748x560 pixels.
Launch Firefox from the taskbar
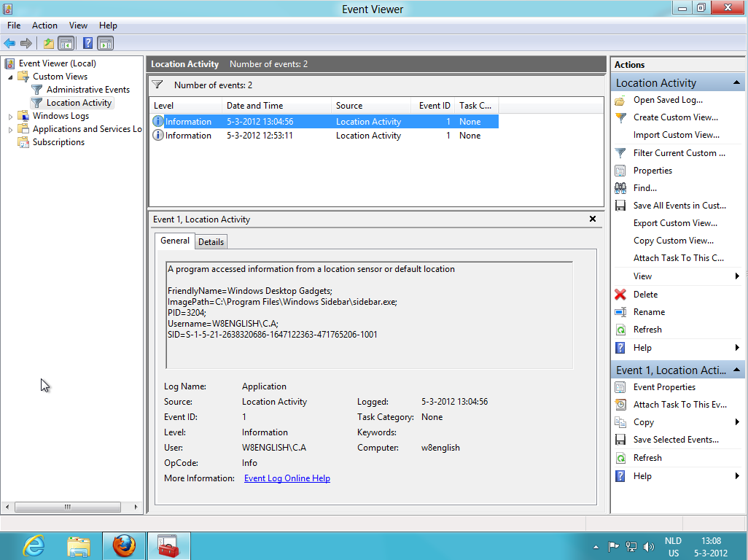tap(124, 546)
